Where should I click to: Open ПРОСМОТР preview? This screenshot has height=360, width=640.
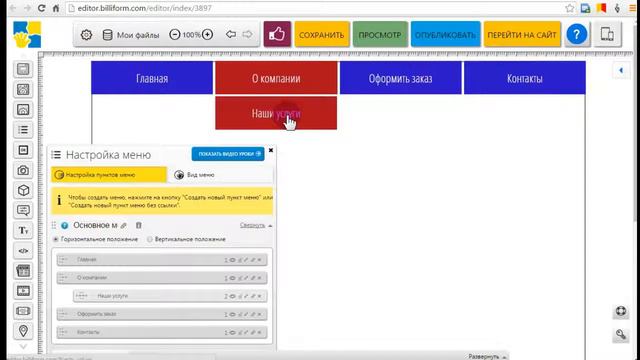[x=380, y=35]
